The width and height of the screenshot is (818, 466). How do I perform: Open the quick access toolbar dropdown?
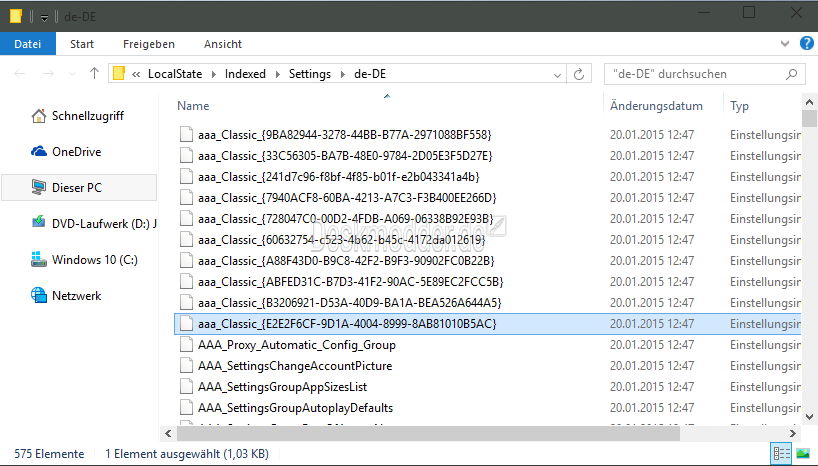[44, 17]
